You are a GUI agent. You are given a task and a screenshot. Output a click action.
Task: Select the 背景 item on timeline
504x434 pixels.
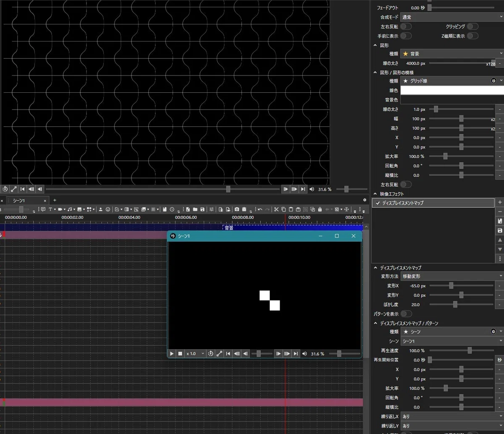(292, 227)
